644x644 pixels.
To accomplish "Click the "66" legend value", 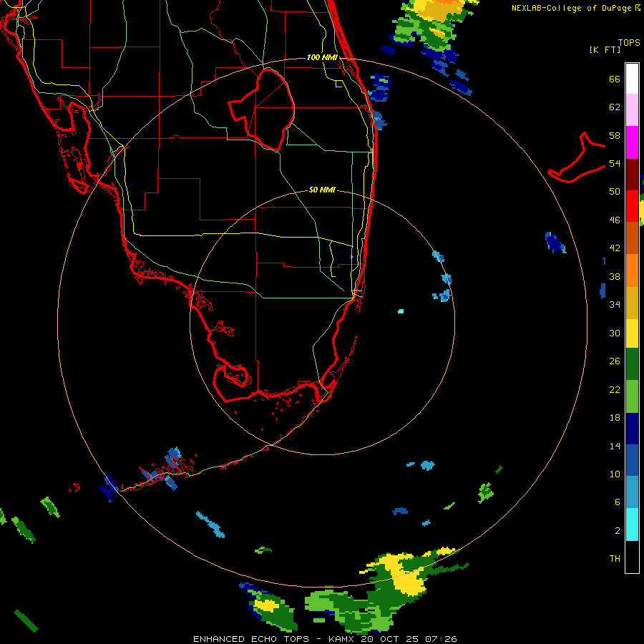I will click(x=615, y=79).
